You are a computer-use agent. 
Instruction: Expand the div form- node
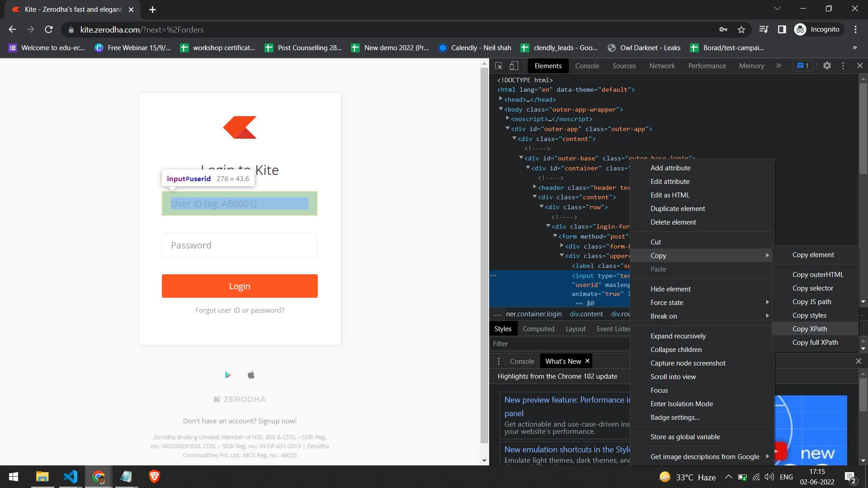pyautogui.click(x=562, y=246)
